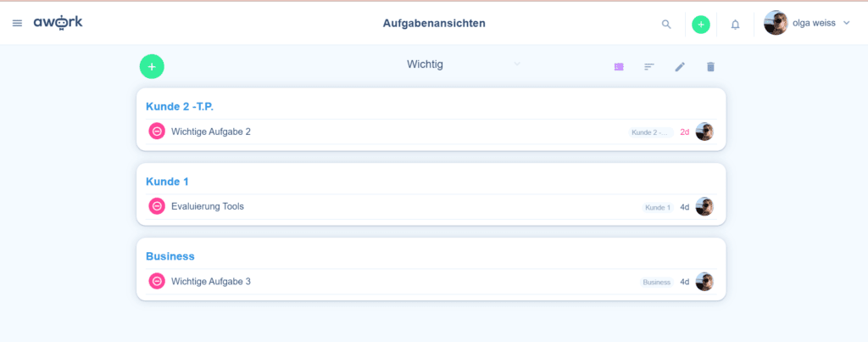The height and width of the screenshot is (342, 868).
Task: Click assignee avatar on Wichtige Aufgabe 3
Action: [704, 281]
